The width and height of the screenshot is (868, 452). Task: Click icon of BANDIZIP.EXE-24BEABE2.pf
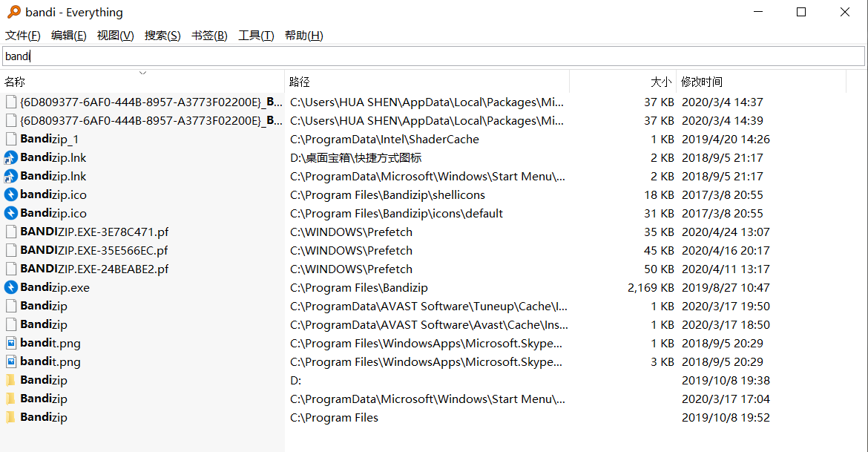click(11, 269)
